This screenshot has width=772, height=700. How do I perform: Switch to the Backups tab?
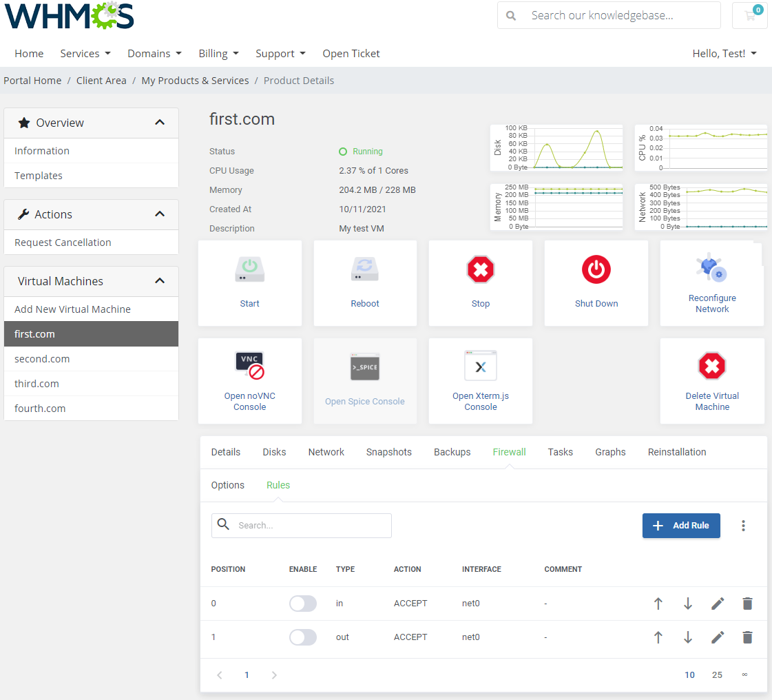tap(452, 452)
